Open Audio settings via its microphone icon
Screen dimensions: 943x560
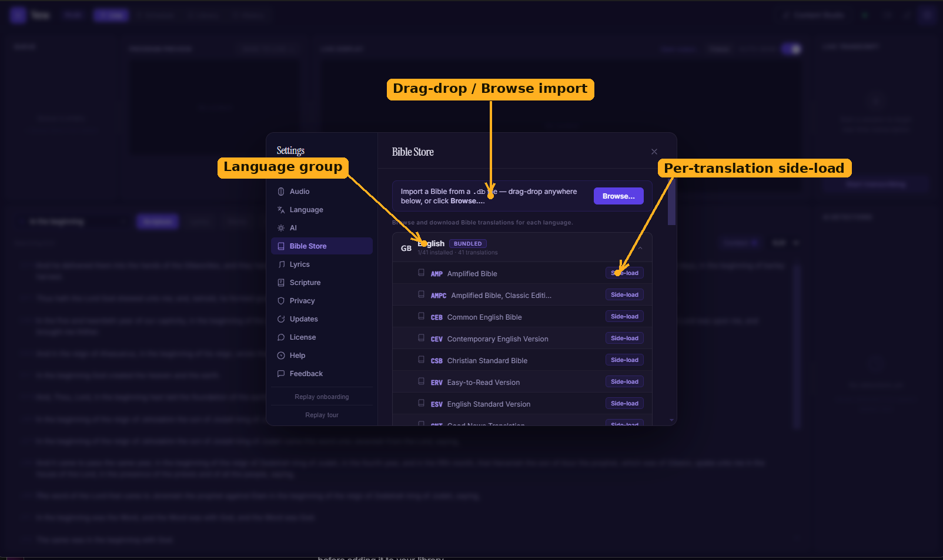[x=281, y=192]
